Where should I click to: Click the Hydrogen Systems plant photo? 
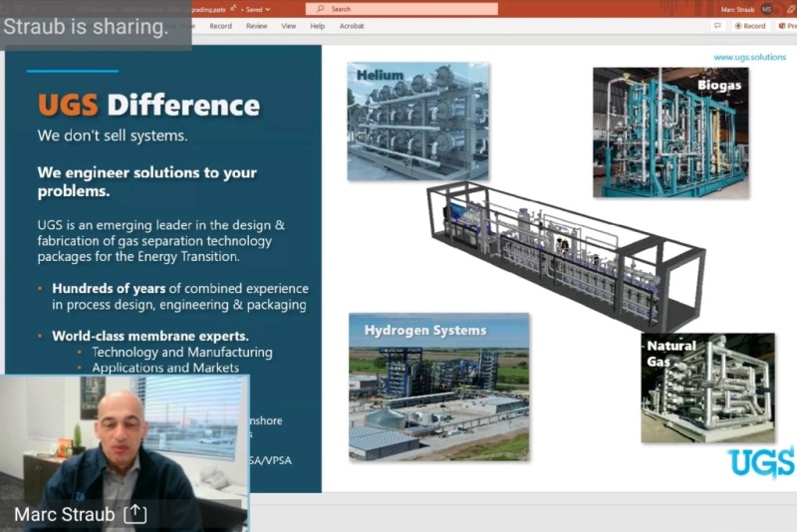438,387
